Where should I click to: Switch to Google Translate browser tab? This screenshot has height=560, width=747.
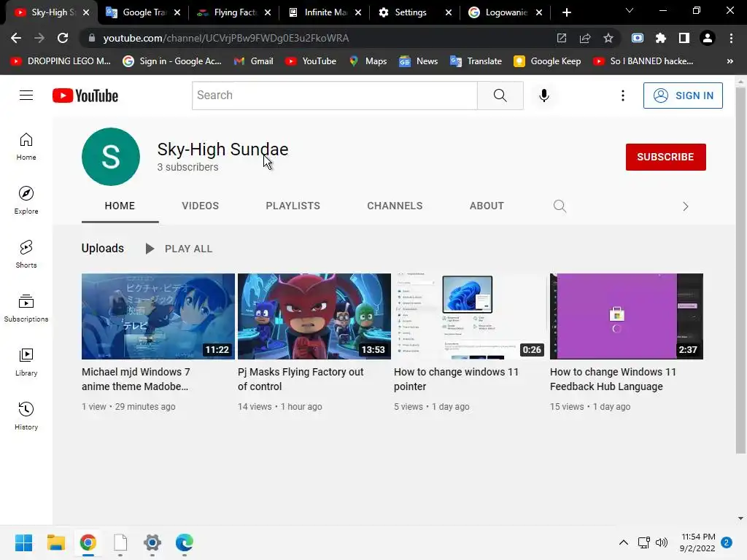(x=143, y=12)
